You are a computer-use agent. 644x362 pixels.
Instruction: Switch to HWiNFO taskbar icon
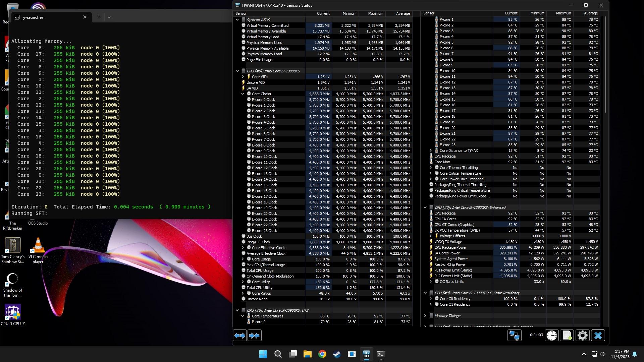366,354
